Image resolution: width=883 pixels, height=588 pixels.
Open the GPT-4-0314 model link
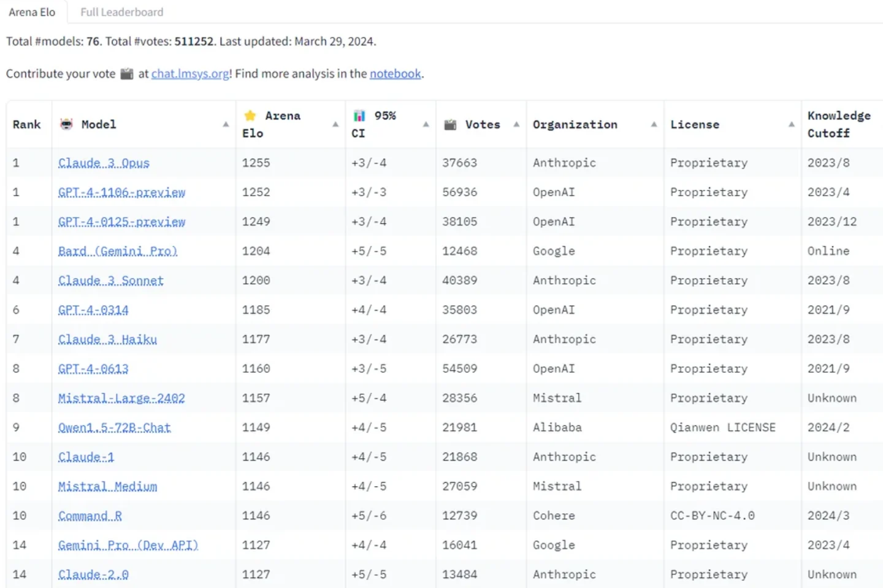coord(93,310)
